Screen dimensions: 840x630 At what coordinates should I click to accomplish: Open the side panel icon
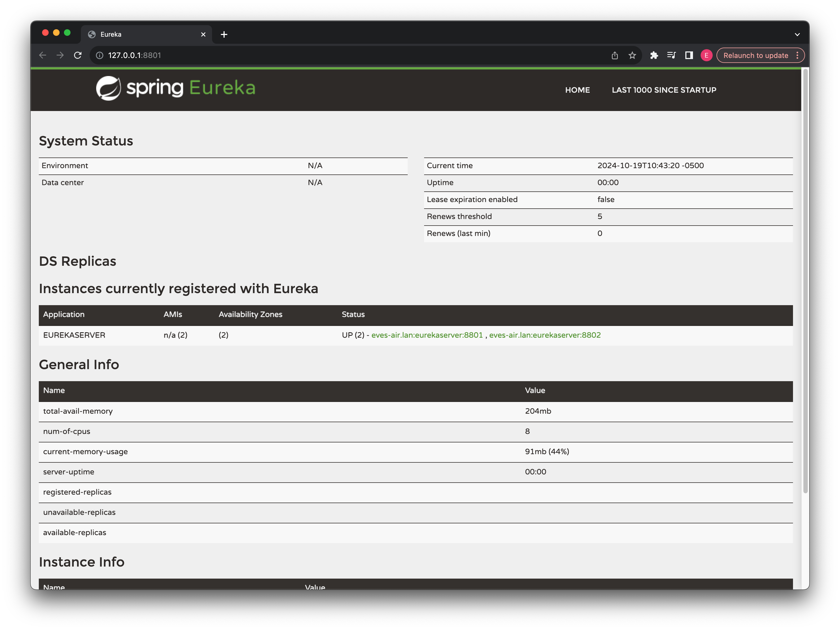[689, 55]
